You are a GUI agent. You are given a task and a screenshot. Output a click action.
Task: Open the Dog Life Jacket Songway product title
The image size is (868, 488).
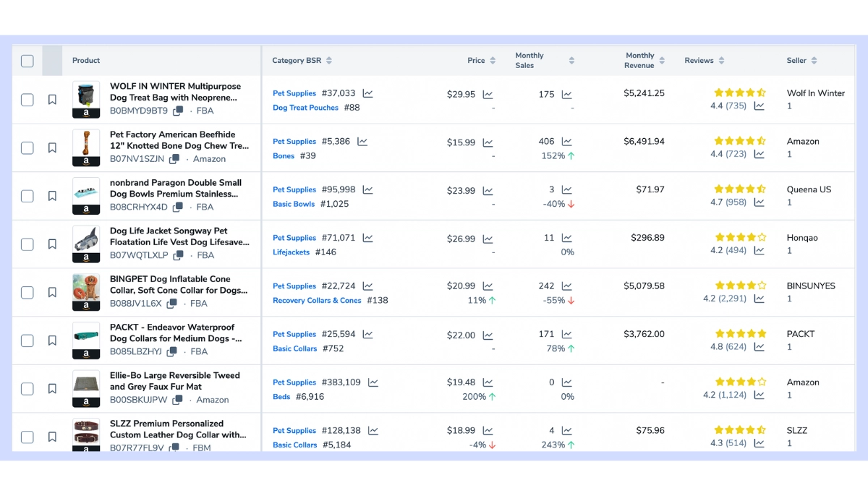click(179, 236)
